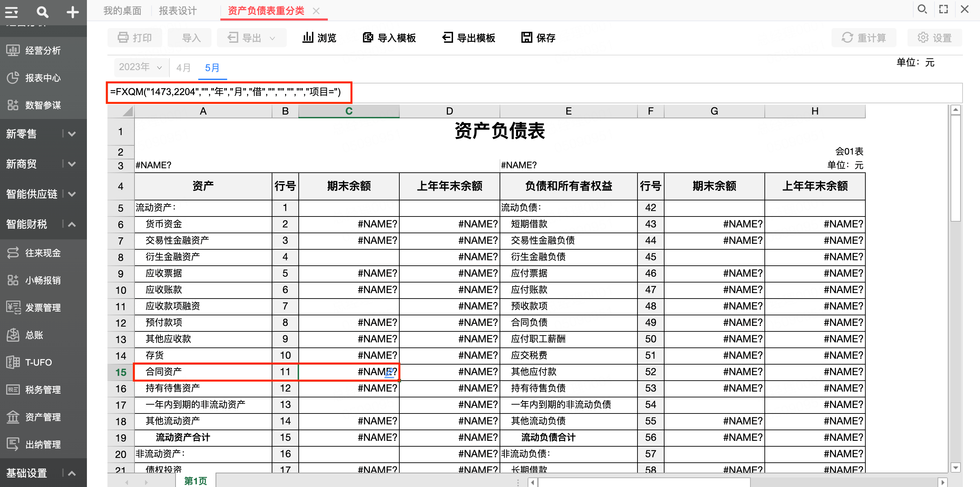Open the 2023年 year dropdown
Image resolution: width=980 pixels, height=487 pixels.
[x=140, y=67]
